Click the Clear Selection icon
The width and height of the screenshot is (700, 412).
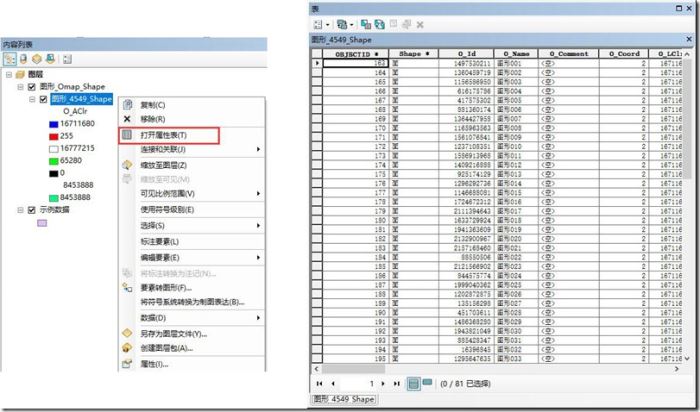coord(393,25)
